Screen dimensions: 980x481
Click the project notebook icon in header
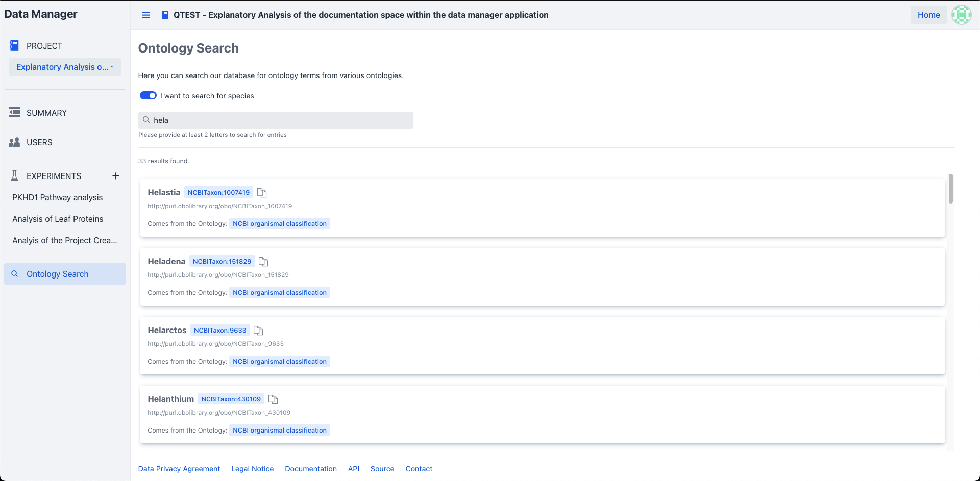pos(165,15)
